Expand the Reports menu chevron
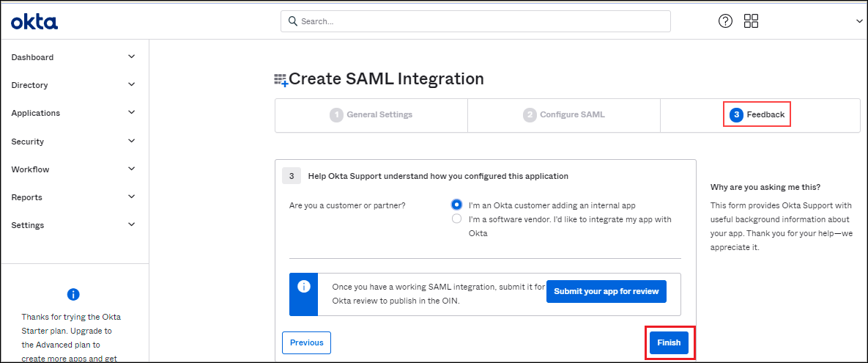The height and width of the screenshot is (363, 868). coord(131,197)
